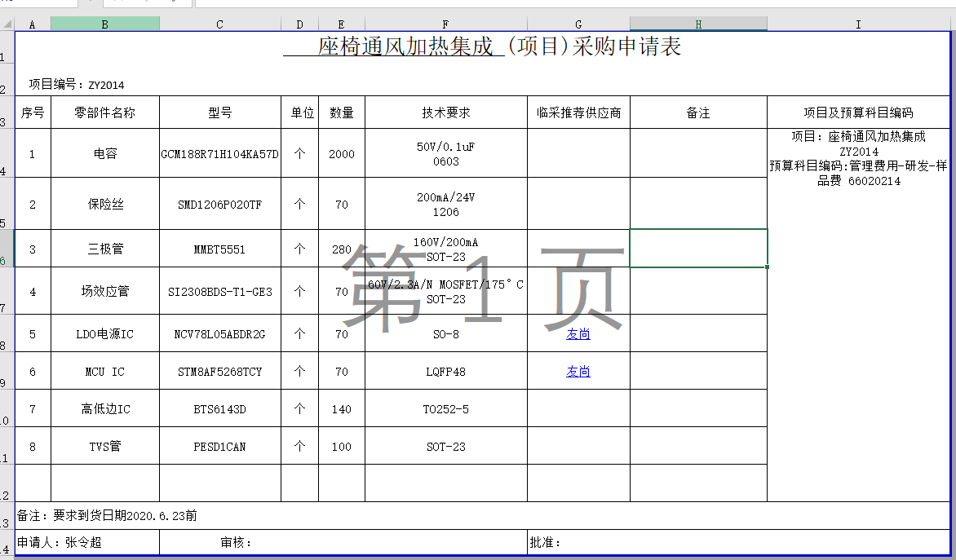Select the GCM188R71H104KA57D model cell
Image resolution: width=956 pixels, height=560 pixels.
tap(220, 153)
